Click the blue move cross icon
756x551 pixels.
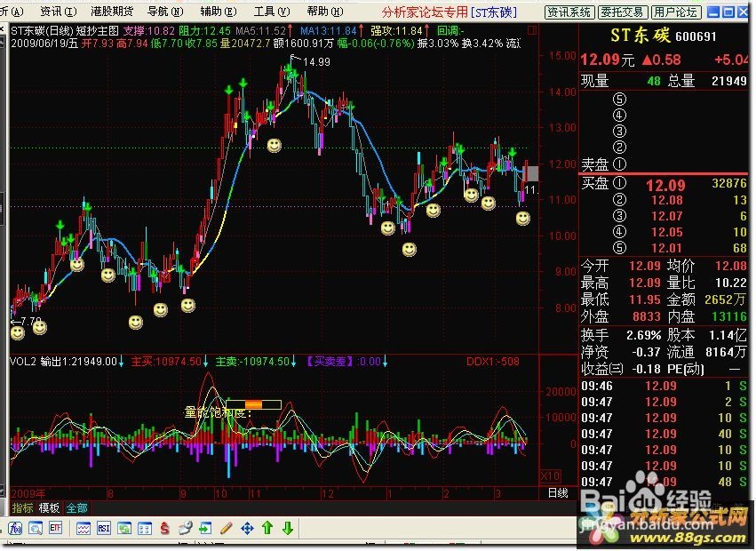click(x=248, y=528)
